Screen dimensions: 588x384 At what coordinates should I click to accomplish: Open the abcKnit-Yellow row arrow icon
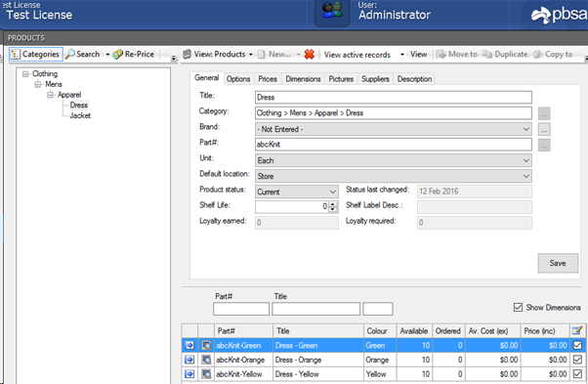[x=189, y=374]
